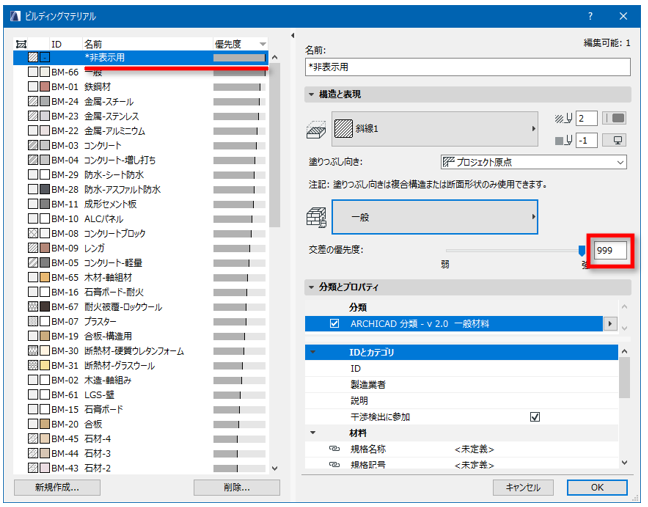Confirm with the OK button

pyautogui.click(x=597, y=487)
